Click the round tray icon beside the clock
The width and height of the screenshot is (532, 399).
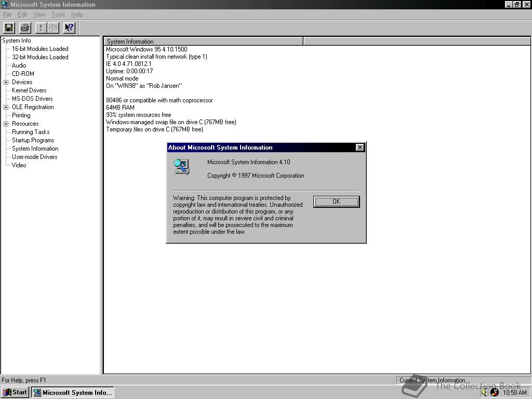495,393
